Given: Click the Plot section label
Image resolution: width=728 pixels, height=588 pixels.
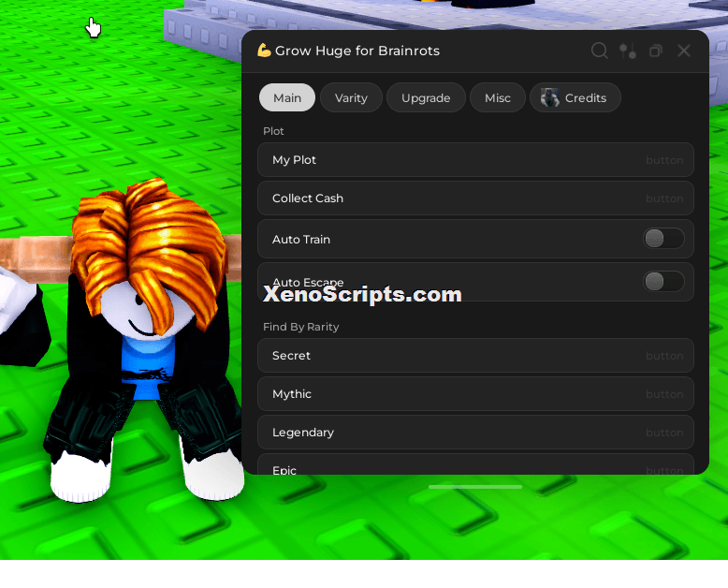Looking at the screenshot, I should tap(273, 131).
